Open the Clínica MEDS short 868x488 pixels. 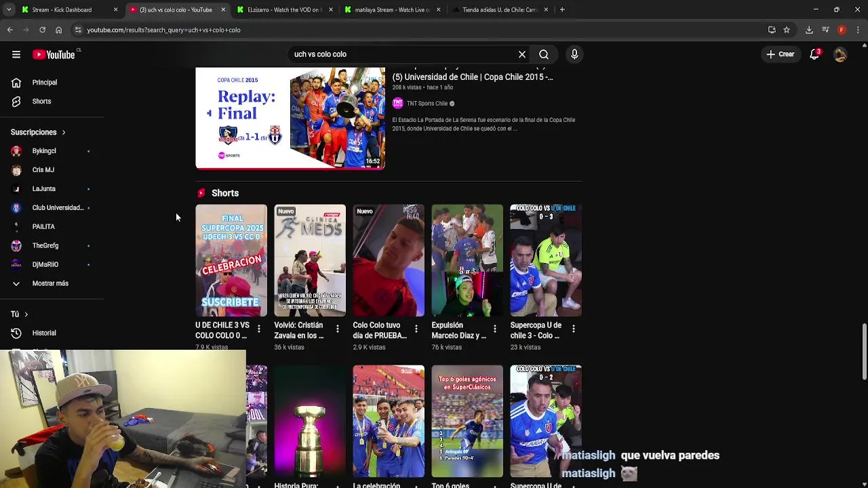310,260
